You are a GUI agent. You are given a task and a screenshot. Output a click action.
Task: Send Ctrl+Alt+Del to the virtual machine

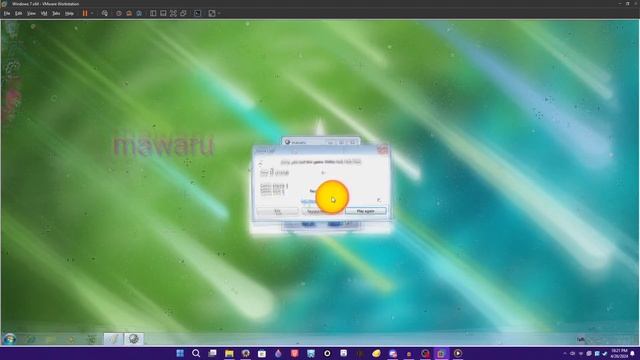point(105,13)
